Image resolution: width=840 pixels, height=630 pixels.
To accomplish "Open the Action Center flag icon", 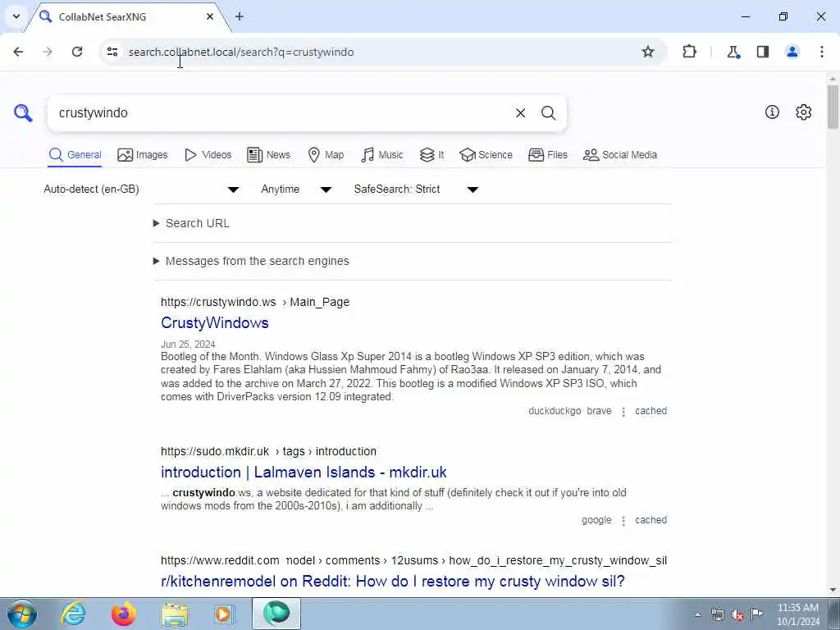I will [757, 614].
